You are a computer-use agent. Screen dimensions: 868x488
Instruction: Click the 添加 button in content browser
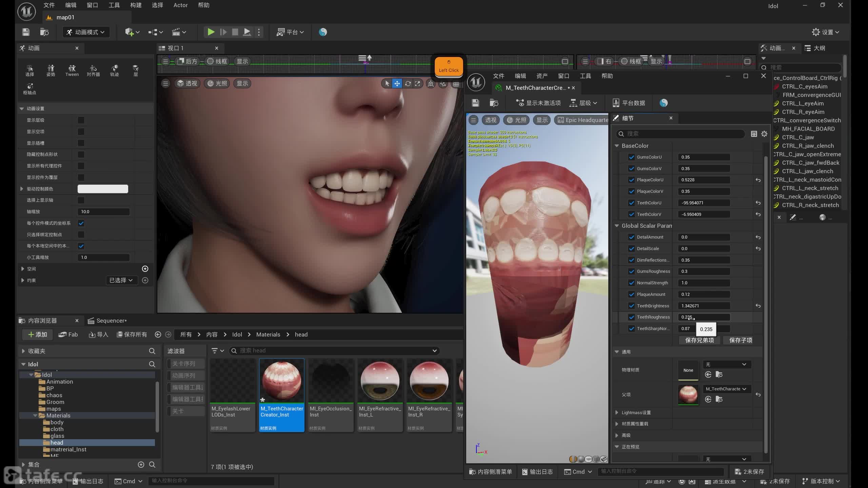tap(37, 334)
